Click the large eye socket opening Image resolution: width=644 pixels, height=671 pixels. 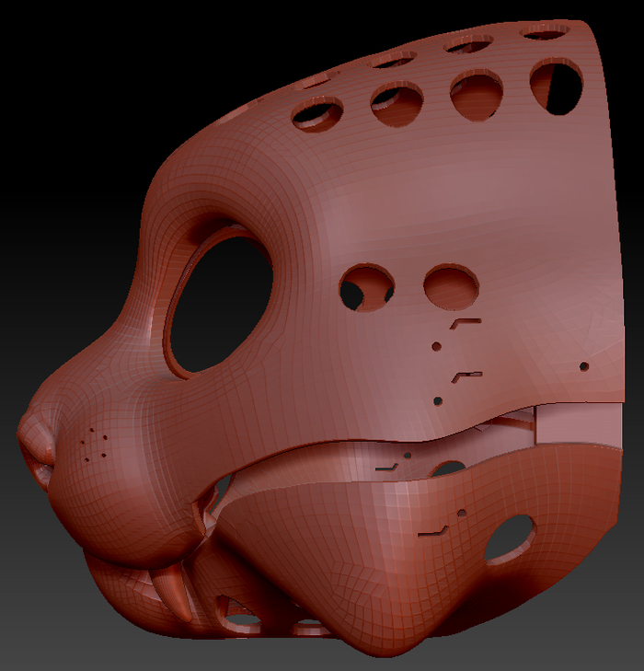click(x=221, y=303)
